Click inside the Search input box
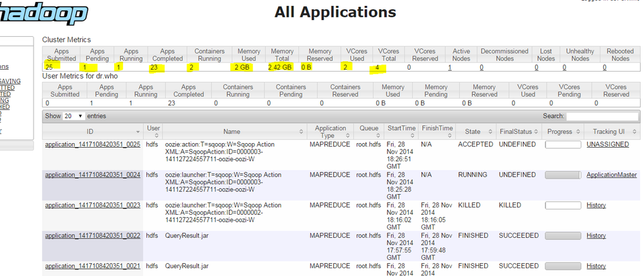 point(601,116)
